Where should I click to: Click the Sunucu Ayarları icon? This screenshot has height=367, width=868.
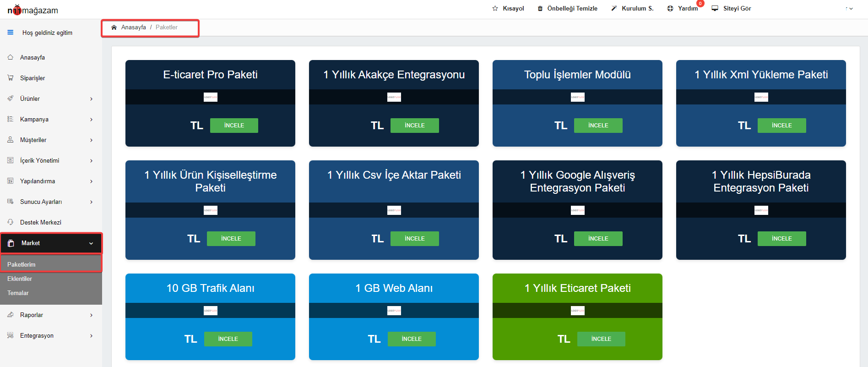coord(11,202)
